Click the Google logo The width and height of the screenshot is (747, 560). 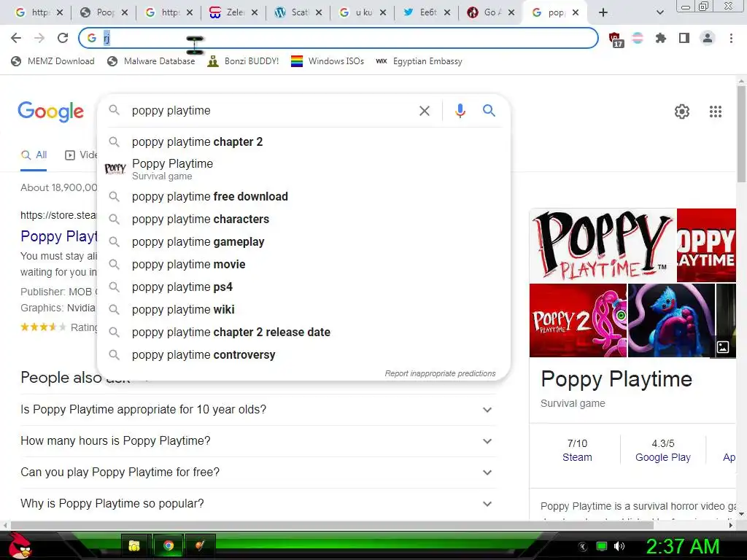tap(50, 112)
